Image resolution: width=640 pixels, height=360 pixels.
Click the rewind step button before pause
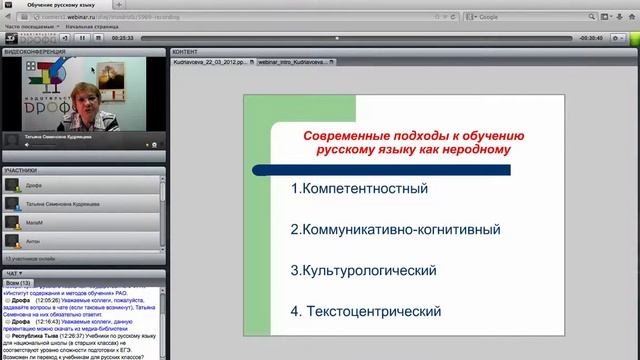(x=65, y=38)
